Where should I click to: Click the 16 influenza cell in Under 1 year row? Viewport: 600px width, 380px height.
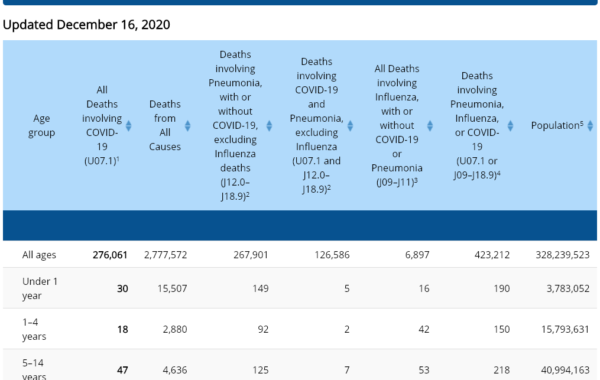tap(424, 289)
